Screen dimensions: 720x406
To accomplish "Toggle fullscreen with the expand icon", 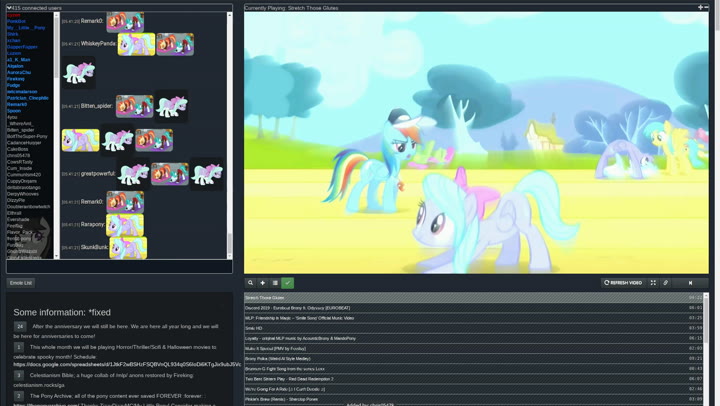I will pos(653,283).
